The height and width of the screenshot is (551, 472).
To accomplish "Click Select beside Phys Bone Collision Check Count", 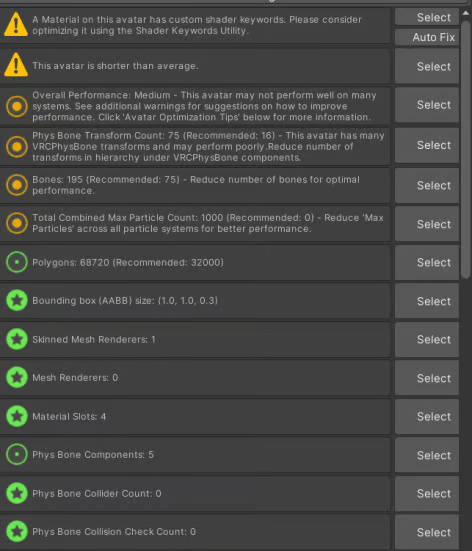I will [427, 532].
